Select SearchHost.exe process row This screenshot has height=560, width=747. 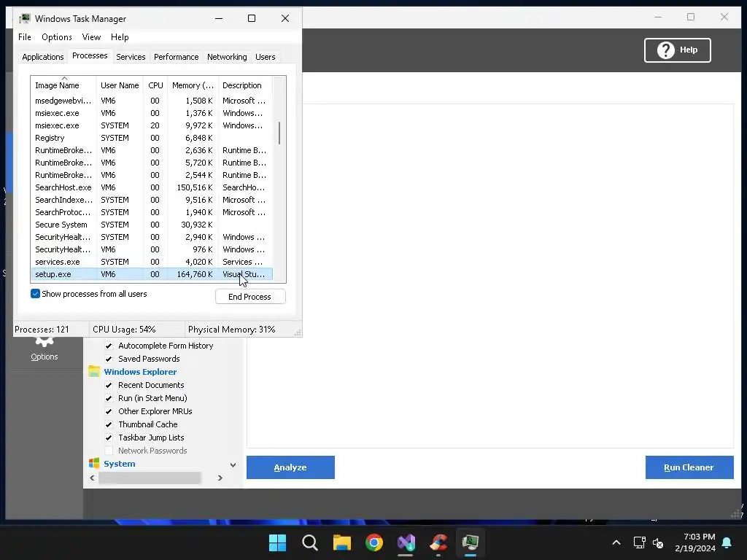tap(152, 187)
